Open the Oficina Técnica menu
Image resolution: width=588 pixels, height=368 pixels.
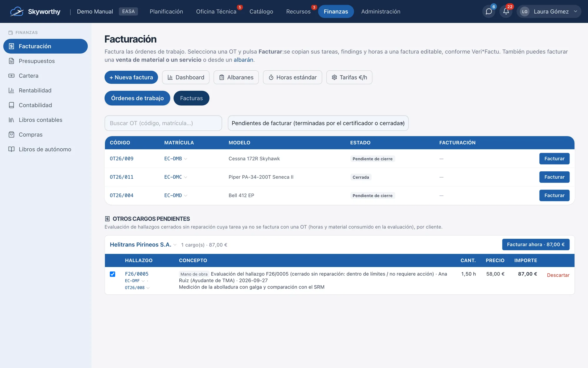point(216,11)
